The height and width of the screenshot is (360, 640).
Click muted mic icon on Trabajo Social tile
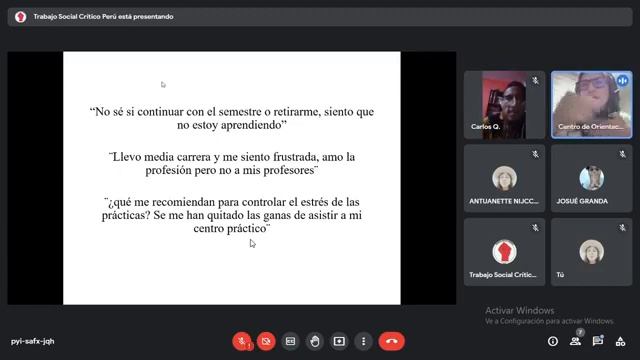pyautogui.click(x=536, y=228)
